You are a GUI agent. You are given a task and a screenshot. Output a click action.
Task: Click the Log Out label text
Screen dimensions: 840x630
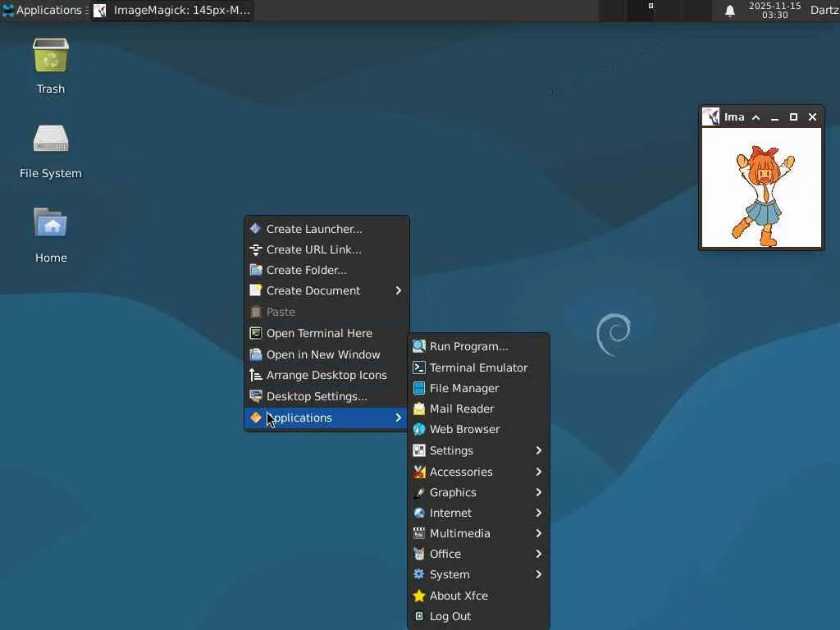pyautogui.click(x=450, y=616)
